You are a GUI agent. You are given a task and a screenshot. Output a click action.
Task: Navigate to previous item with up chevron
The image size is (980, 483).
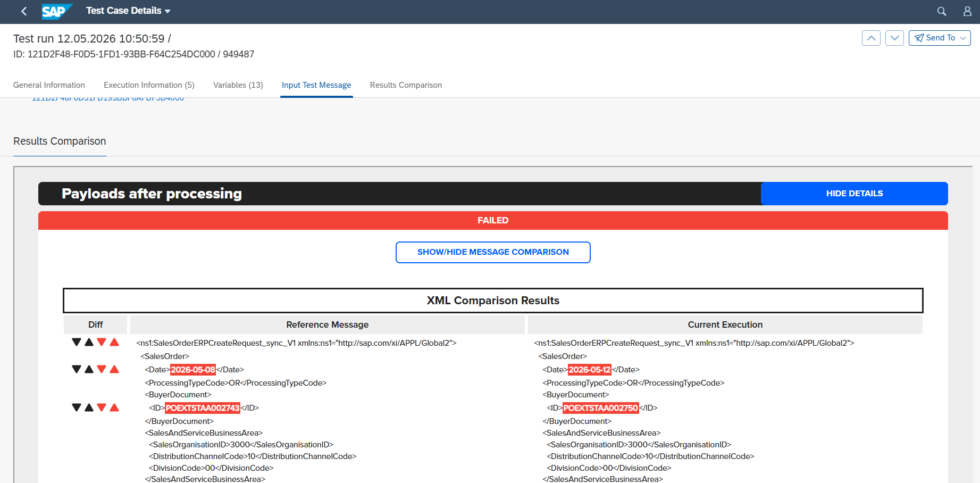coord(871,38)
